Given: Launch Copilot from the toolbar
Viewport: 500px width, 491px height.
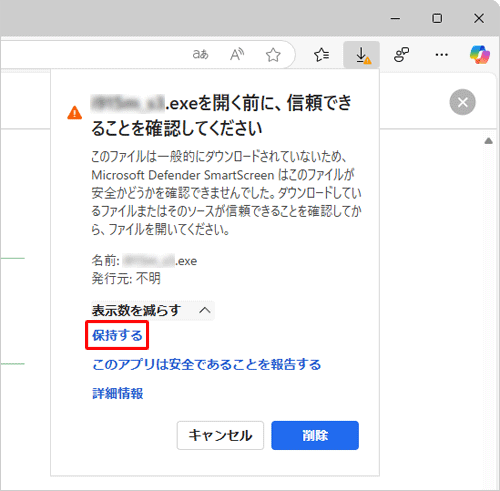Looking at the screenshot, I should (480, 55).
